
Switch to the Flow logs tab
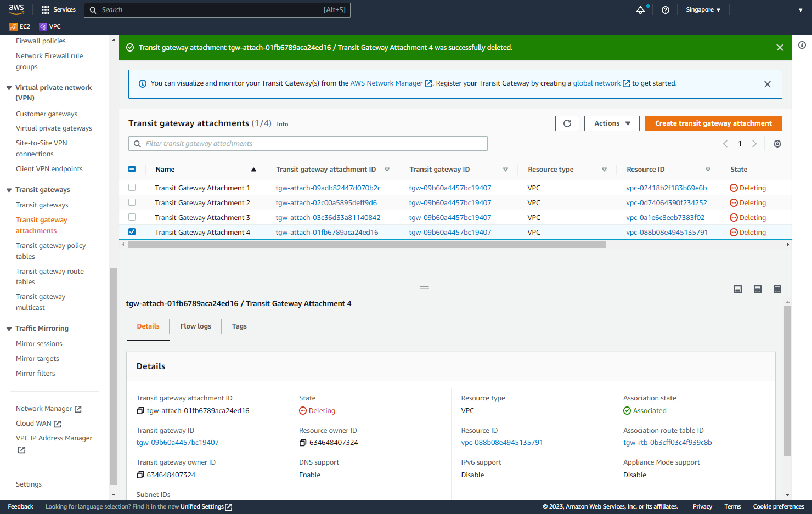click(196, 326)
